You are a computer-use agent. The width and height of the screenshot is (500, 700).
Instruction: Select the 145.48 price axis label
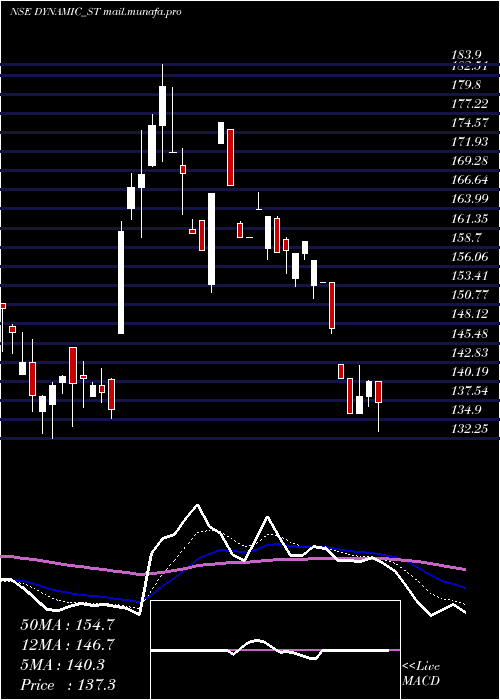[x=470, y=333]
